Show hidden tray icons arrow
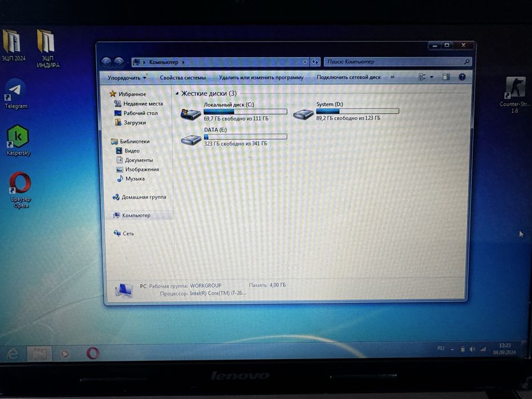The image size is (532, 399). coord(452,349)
